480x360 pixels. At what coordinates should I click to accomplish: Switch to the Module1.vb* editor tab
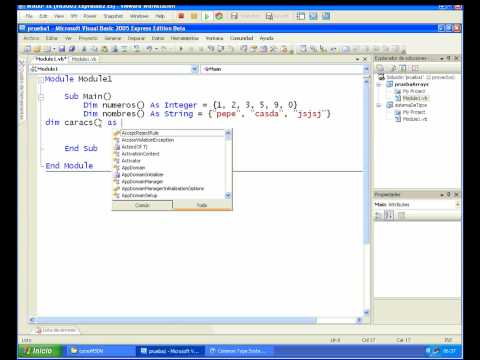[x=51, y=59]
